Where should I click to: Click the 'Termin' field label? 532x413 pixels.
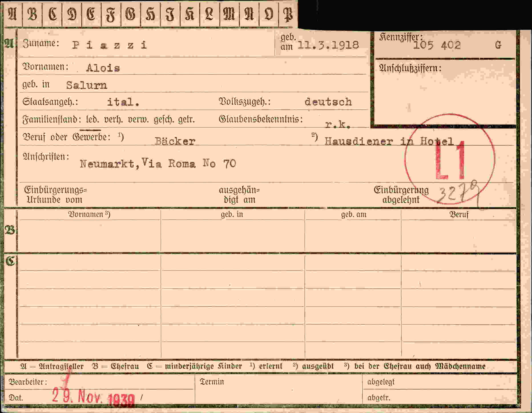(212, 382)
